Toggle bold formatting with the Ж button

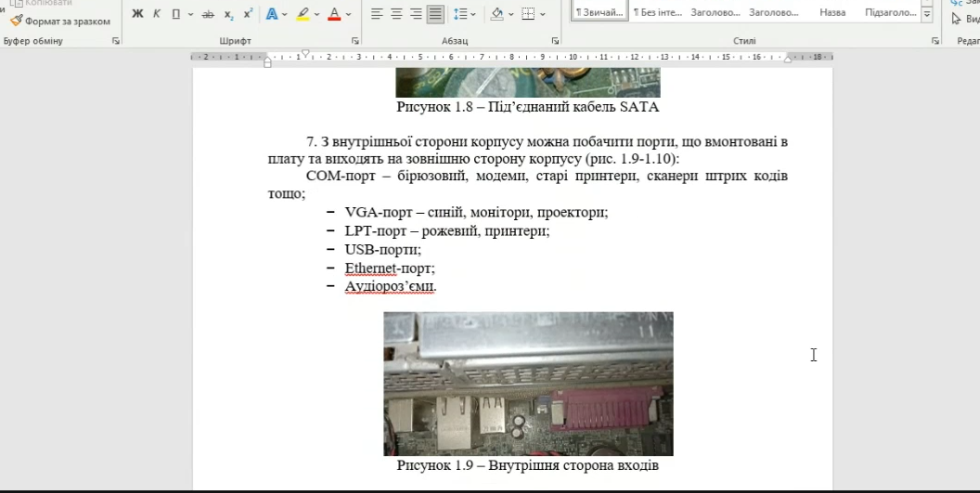(138, 14)
